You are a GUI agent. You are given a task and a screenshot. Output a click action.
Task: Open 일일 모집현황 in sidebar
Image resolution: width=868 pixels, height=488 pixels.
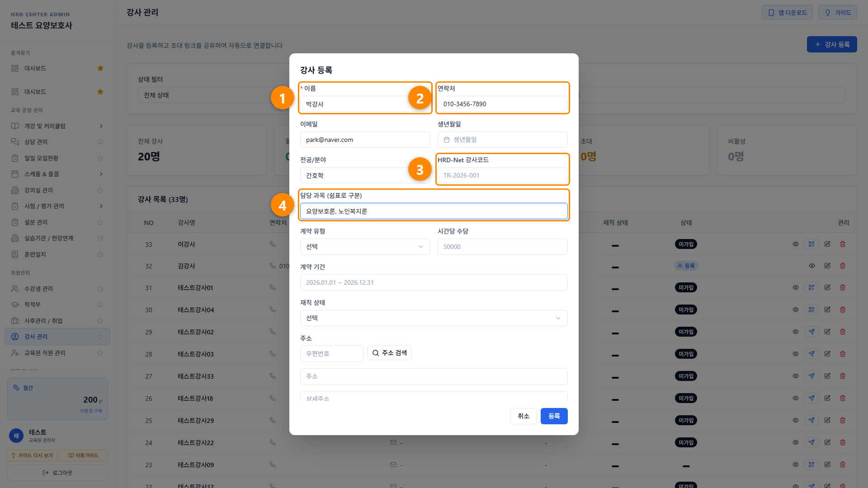click(x=57, y=158)
